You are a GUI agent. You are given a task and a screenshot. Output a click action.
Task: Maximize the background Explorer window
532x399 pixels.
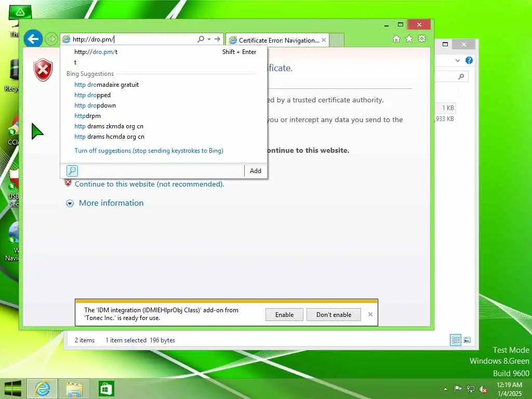445,44
